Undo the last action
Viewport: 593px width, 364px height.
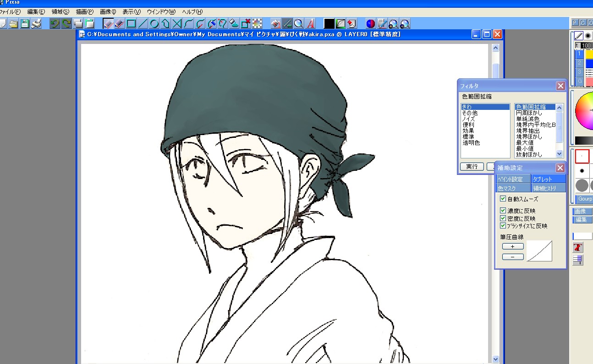55,23
